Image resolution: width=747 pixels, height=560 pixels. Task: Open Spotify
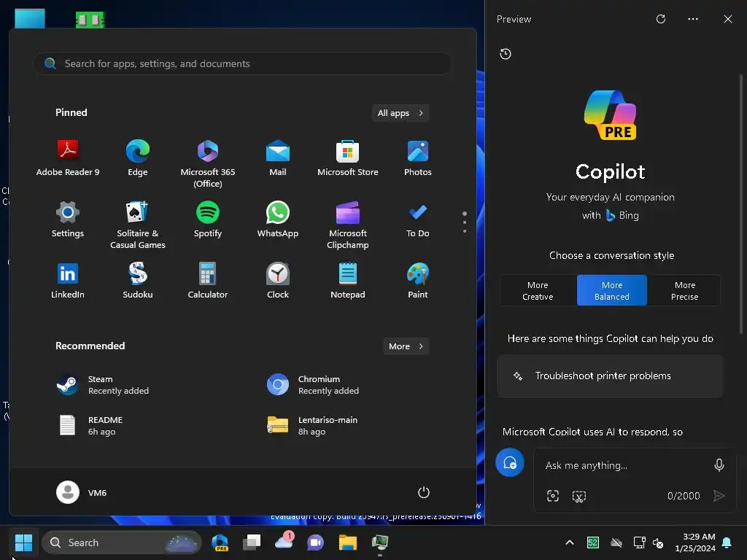coord(208,219)
